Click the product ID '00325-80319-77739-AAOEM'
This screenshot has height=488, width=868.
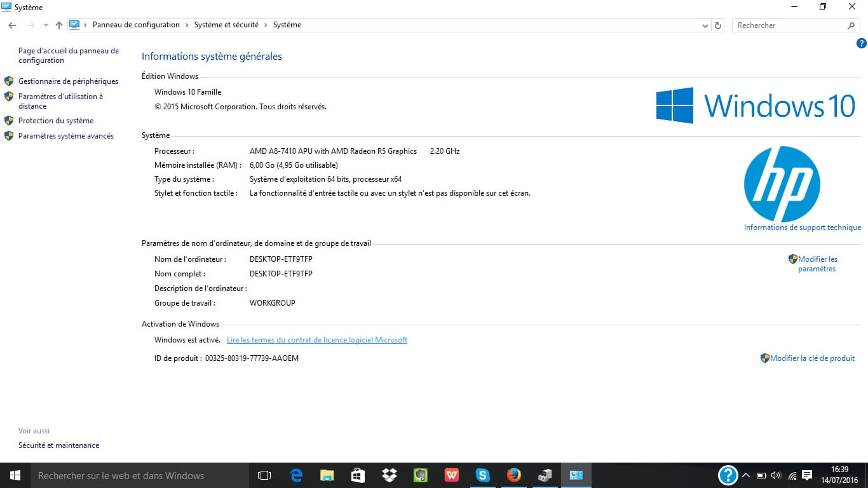point(252,358)
